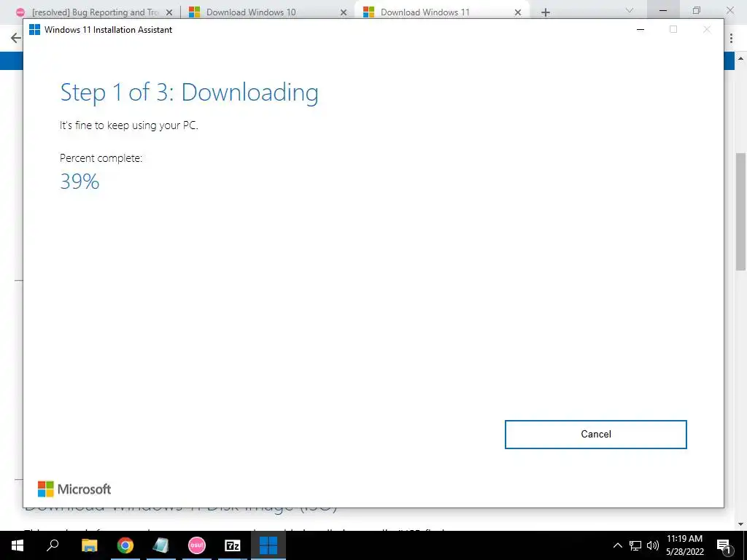The height and width of the screenshot is (560, 747).
Task: Close the Download Windows 10 tab
Action: (x=344, y=12)
